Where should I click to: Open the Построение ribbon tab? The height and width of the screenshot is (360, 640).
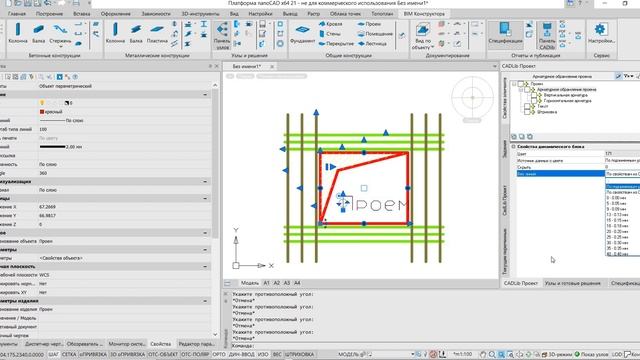pos(49,14)
